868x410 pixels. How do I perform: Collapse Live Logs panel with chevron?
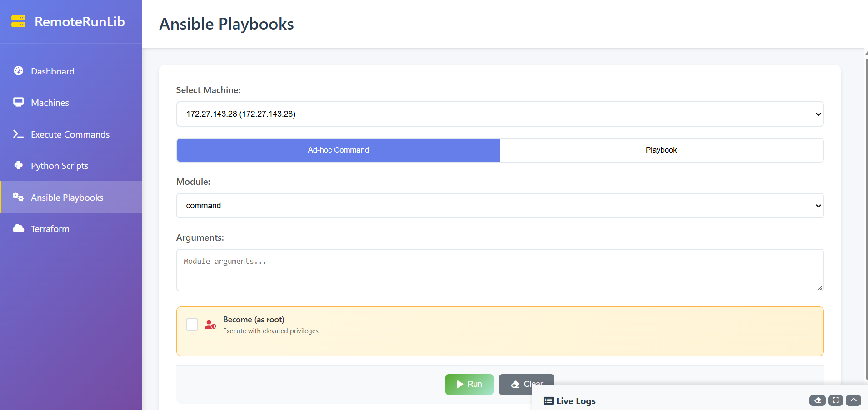pos(853,400)
